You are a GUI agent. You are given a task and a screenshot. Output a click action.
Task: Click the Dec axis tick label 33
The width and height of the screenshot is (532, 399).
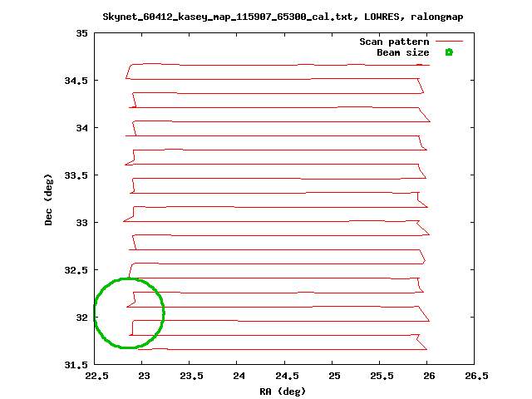pos(81,223)
